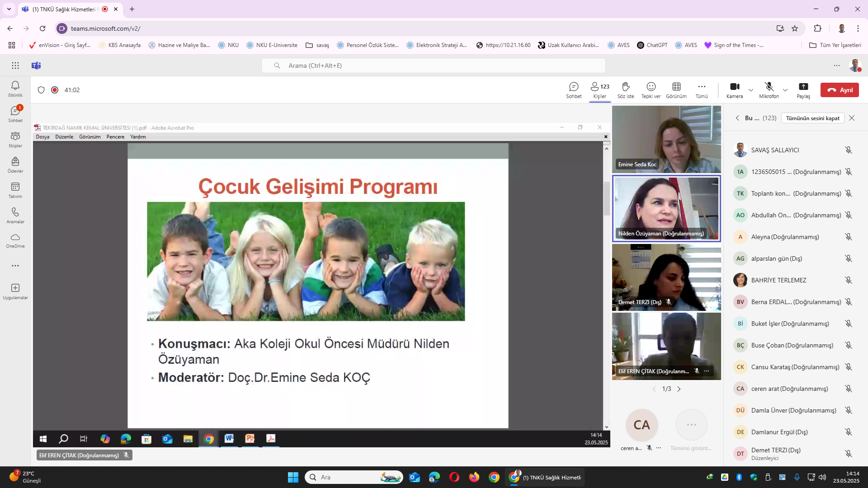Expand Mikrofon device options arrow
The height and width of the screenshot is (488, 868).
point(785,90)
